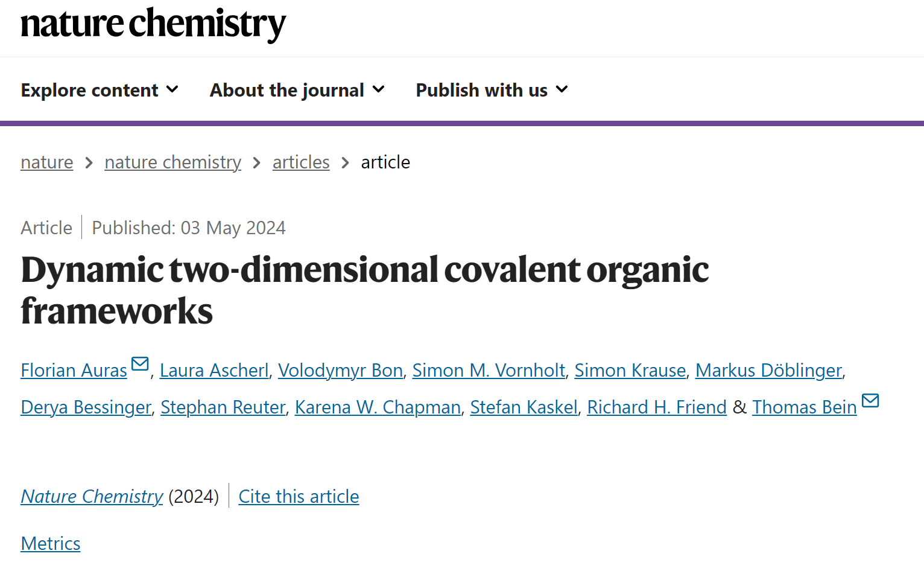Screen dimensions: 924x568
Task: Click the article title heading
Action: pos(365,290)
